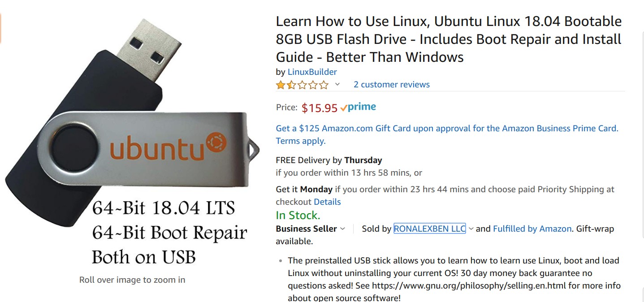Visit the RONALEXBEN LLC seller page
The image size is (644, 302).
[x=430, y=229]
